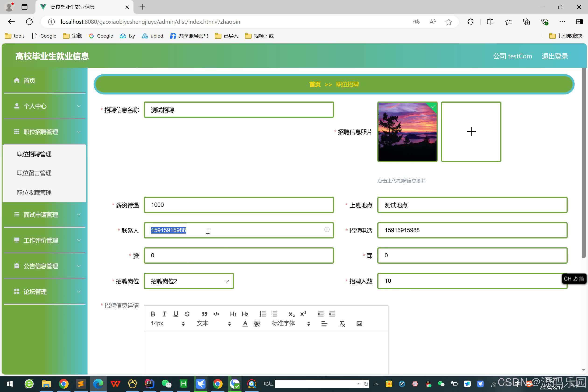
Task: Apply italic formatting in the editor
Action: [x=164, y=314]
